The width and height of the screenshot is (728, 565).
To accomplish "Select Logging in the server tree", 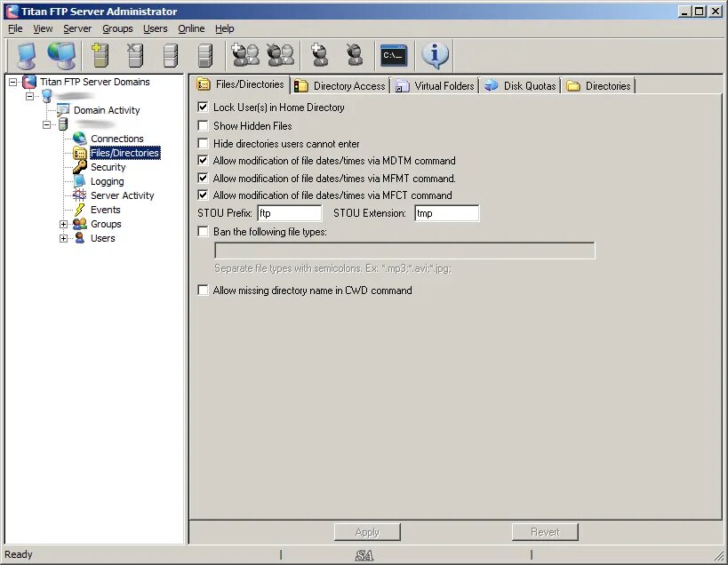I will pos(108,181).
